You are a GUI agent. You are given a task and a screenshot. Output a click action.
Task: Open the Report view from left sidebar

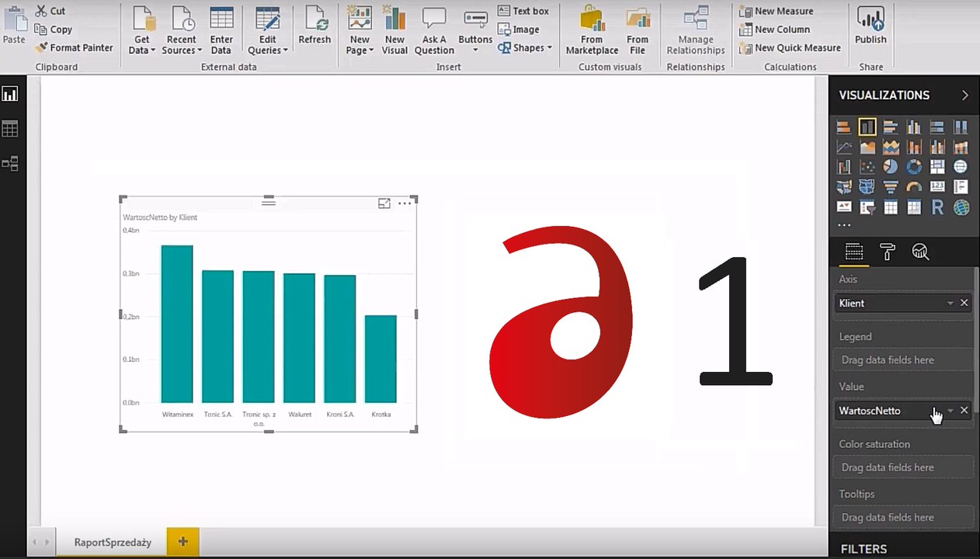pyautogui.click(x=10, y=94)
